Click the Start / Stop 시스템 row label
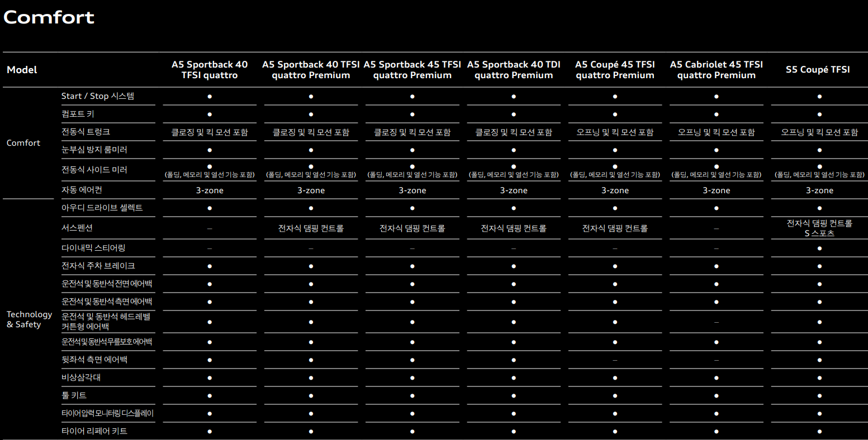 pyautogui.click(x=98, y=96)
